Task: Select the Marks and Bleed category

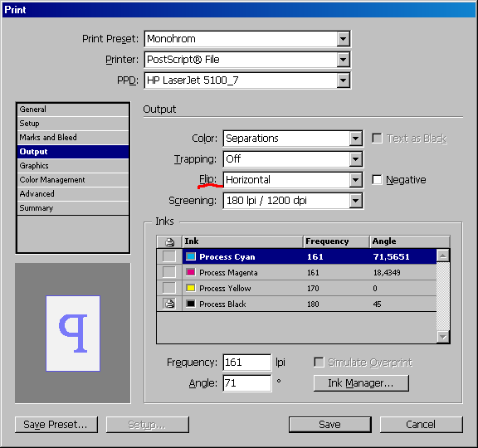Action: click(x=73, y=138)
